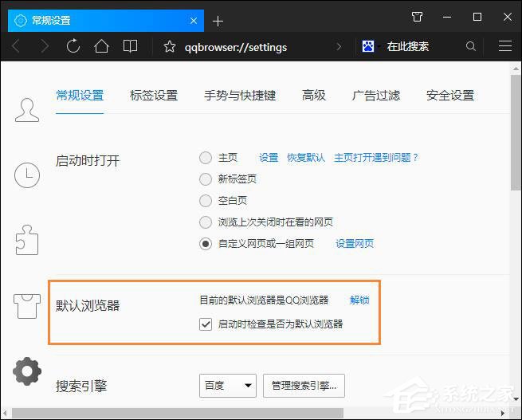Open the home page icon
The image size is (522, 420).
click(x=101, y=46)
